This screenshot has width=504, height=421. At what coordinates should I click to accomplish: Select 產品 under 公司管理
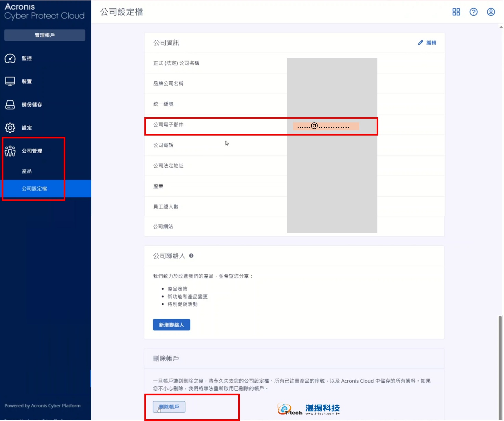(x=27, y=171)
